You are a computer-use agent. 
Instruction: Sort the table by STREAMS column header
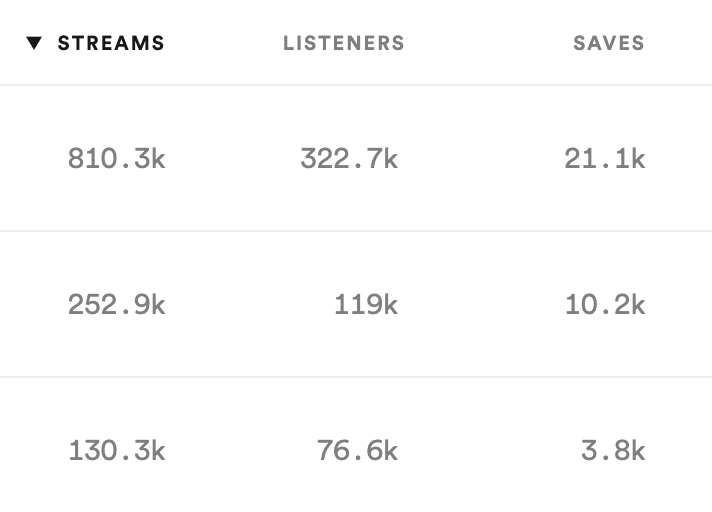tap(111, 43)
